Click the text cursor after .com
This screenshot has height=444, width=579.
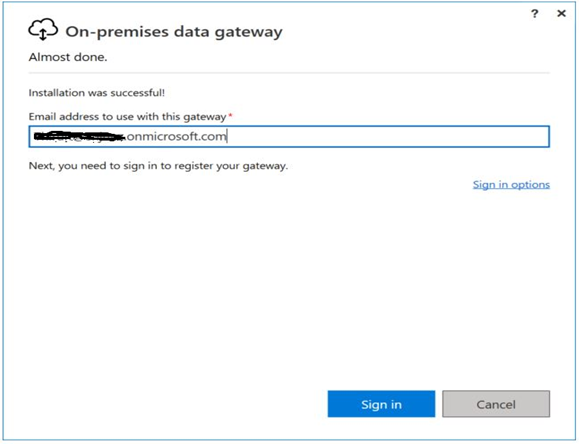227,136
